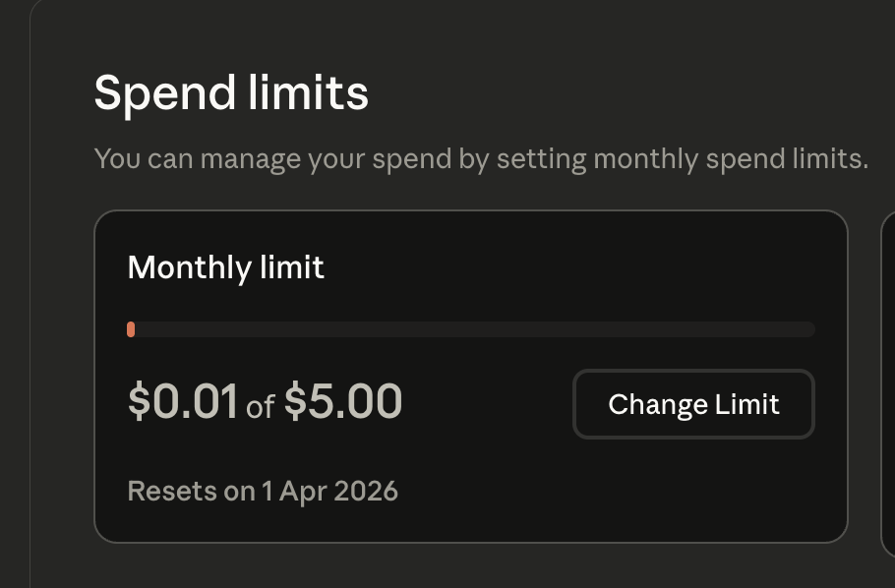This screenshot has width=895, height=588.
Task: Select the "Monthly limit" card title
Action: (226, 267)
